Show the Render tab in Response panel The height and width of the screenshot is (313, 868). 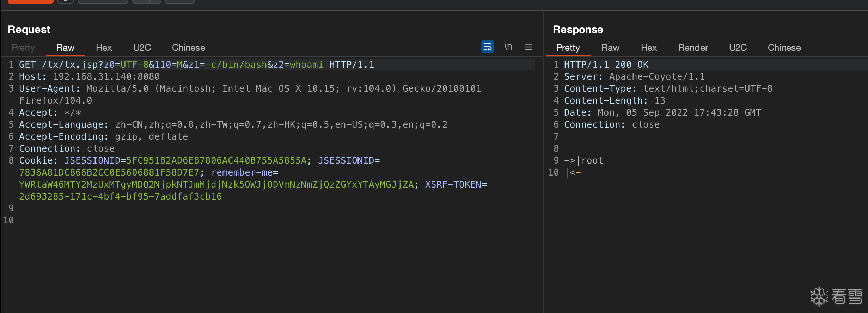click(x=693, y=48)
